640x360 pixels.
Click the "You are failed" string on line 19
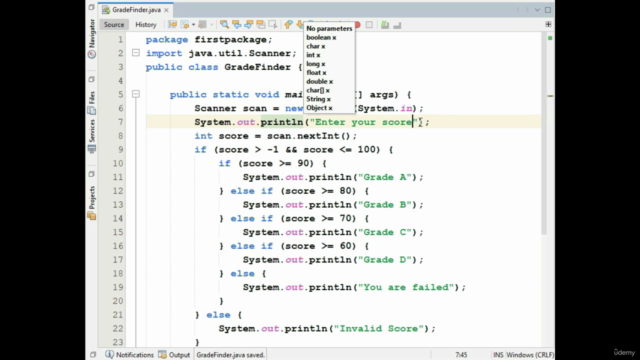[406, 287]
